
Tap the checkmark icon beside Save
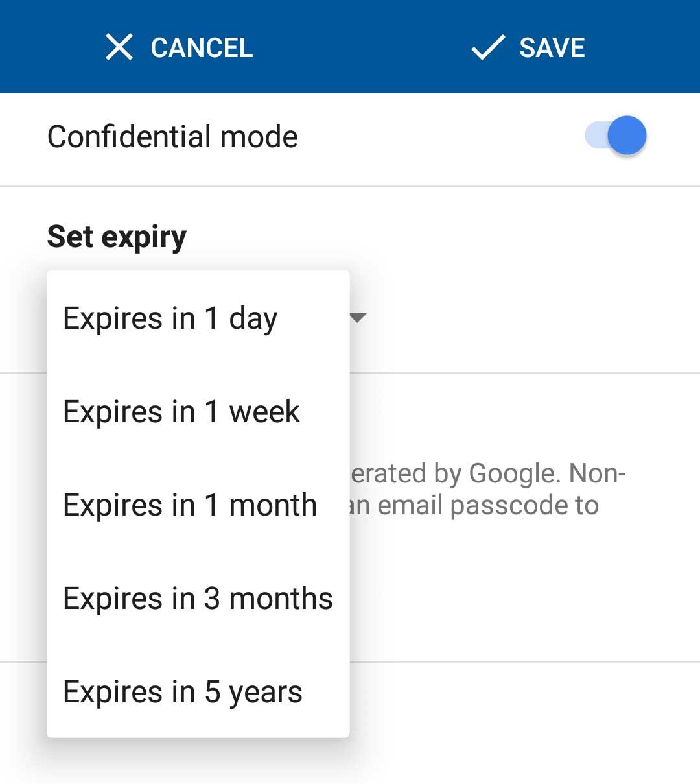pos(487,47)
